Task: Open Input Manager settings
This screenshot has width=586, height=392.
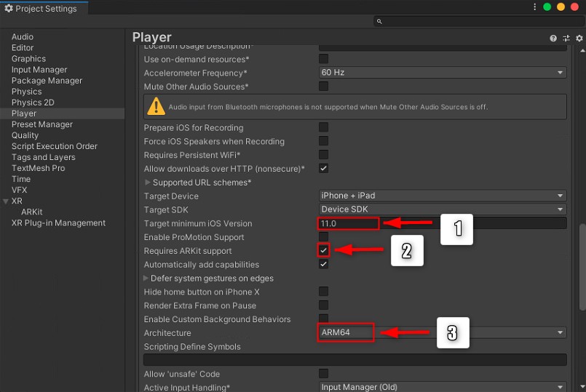Action: 39,69
